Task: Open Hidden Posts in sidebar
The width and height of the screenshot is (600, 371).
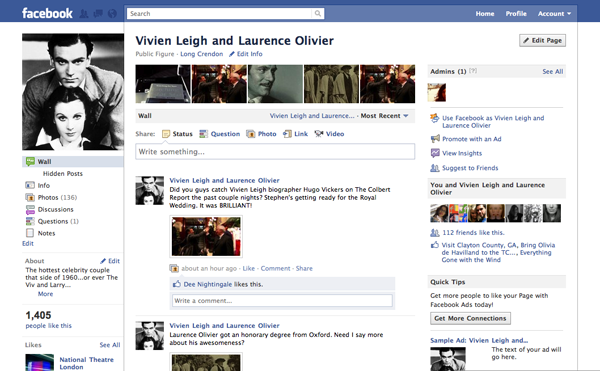Action: [x=63, y=174]
